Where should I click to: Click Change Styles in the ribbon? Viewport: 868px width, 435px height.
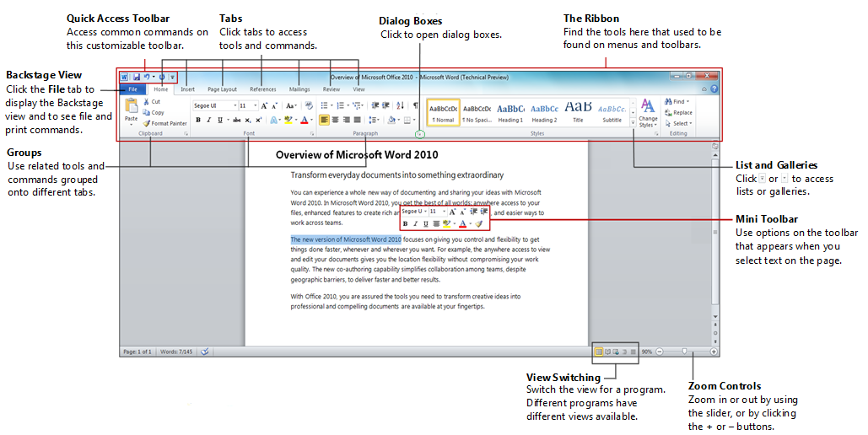(x=648, y=114)
